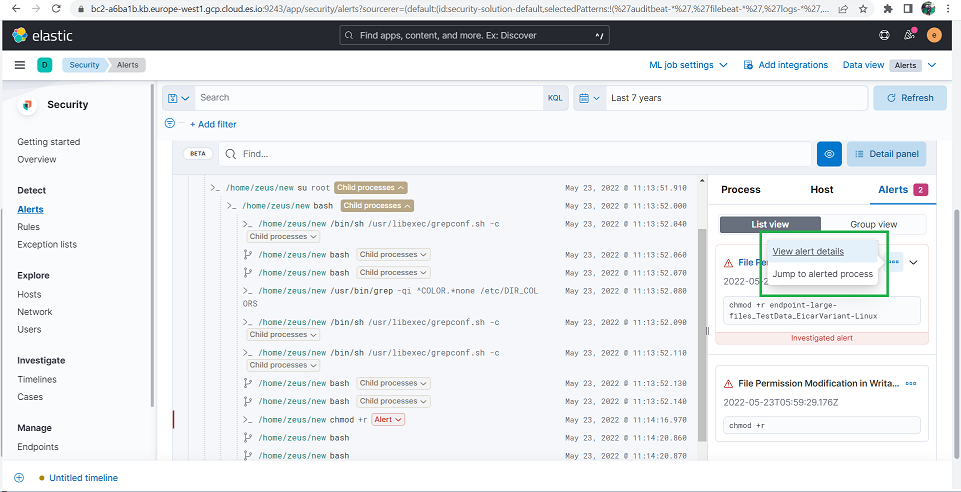The image size is (961, 492).
Task: Click the Add integrations icon
Action: pyautogui.click(x=748, y=65)
